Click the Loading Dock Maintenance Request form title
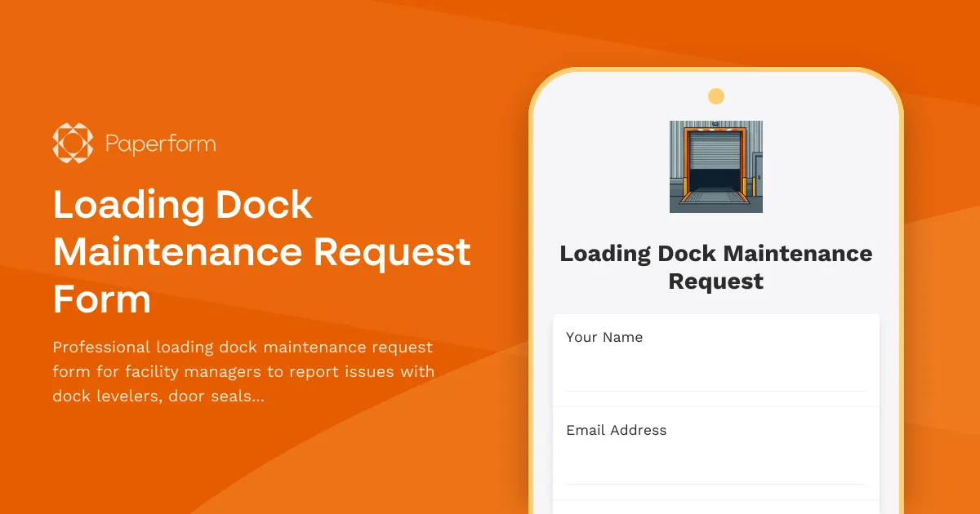The width and height of the screenshot is (980, 514). click(716, 267)
